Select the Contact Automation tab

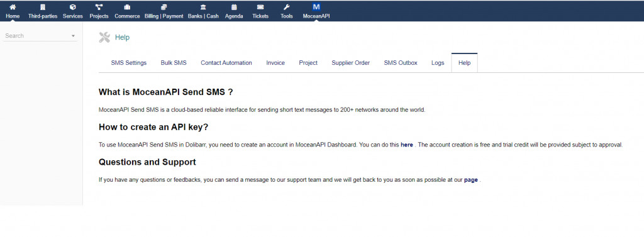point(226,63)
